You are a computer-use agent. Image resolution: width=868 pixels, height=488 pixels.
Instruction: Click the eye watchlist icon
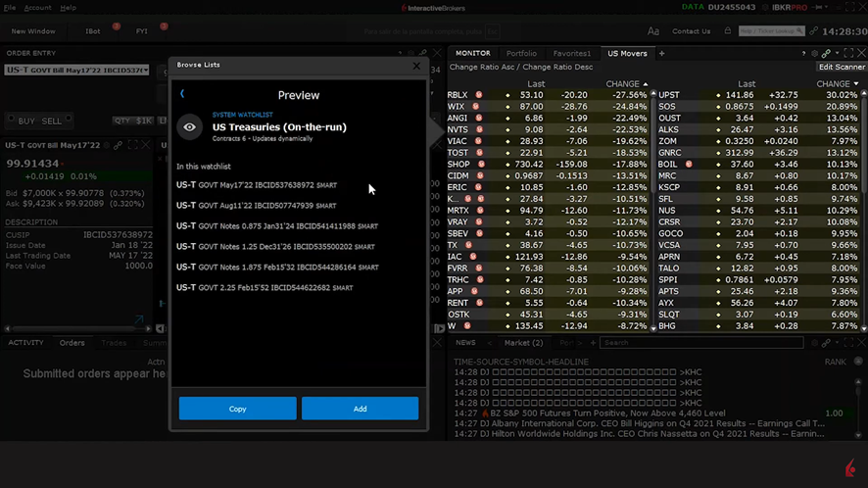[x=189, y=127]
